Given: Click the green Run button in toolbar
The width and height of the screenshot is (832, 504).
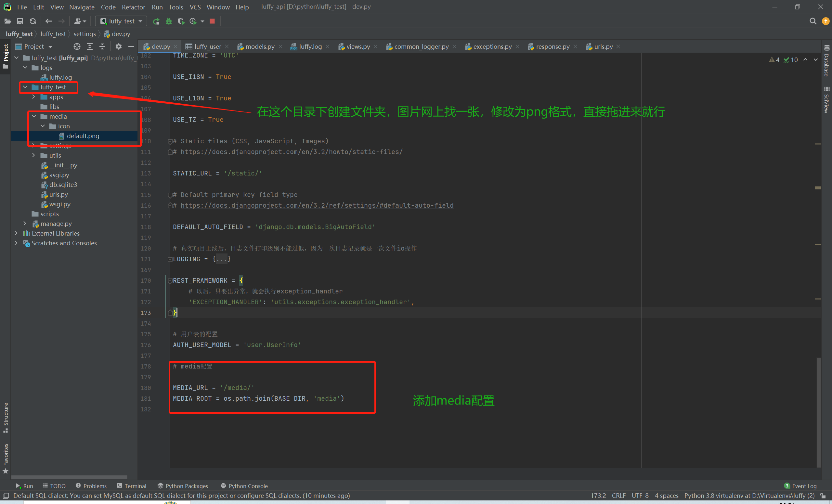Looking at the screenshot, I should pyautogui.click(x=156, y=21).
